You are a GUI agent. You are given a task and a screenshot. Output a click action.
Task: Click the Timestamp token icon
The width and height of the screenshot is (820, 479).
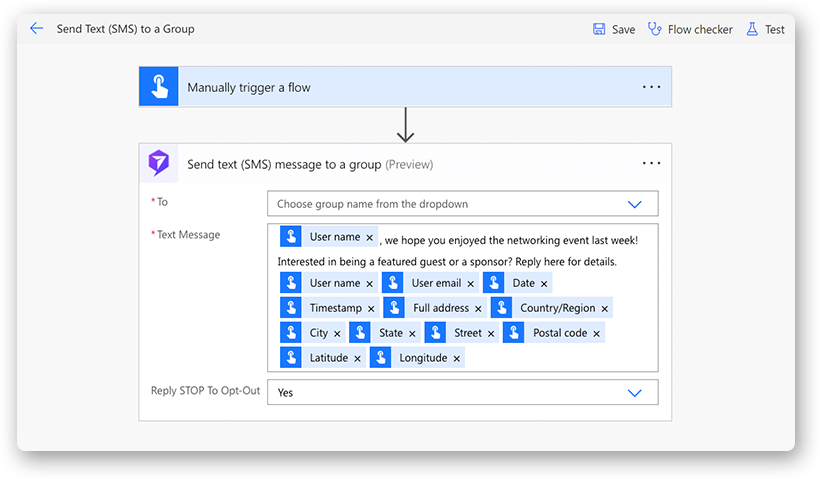(x=290, y=307)
